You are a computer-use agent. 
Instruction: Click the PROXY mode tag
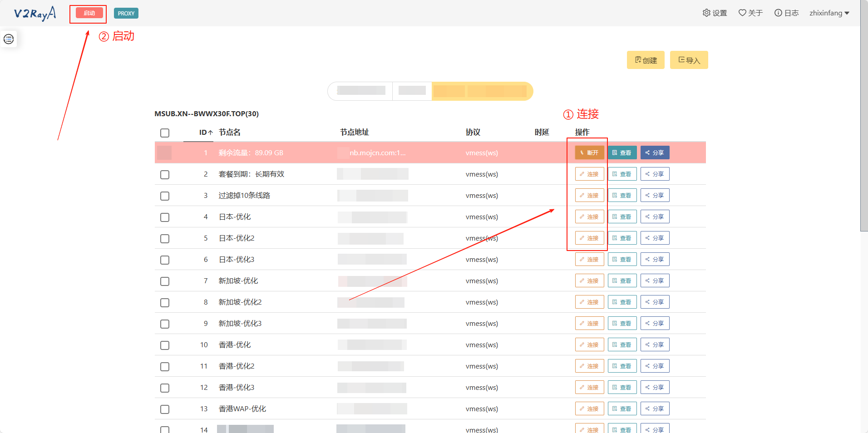pyautogui.click(x=126, y=13)
